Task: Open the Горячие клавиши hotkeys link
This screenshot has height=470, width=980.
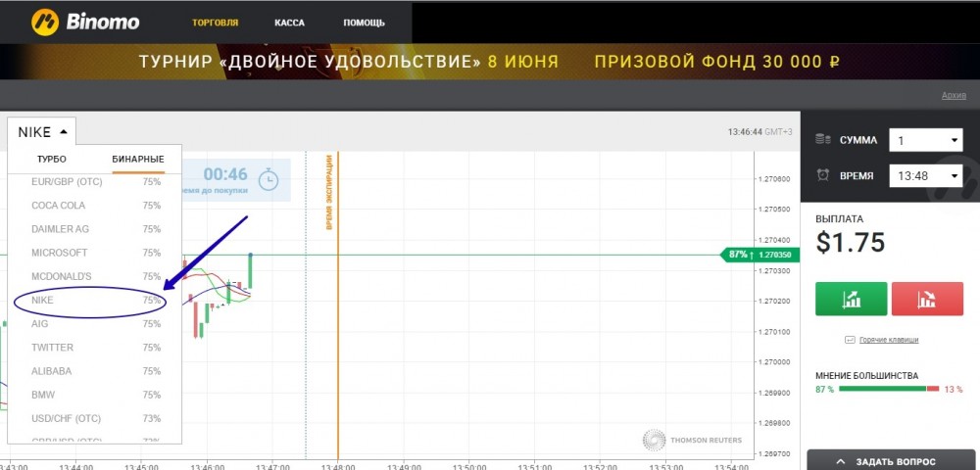Action: tap(890, 340)
